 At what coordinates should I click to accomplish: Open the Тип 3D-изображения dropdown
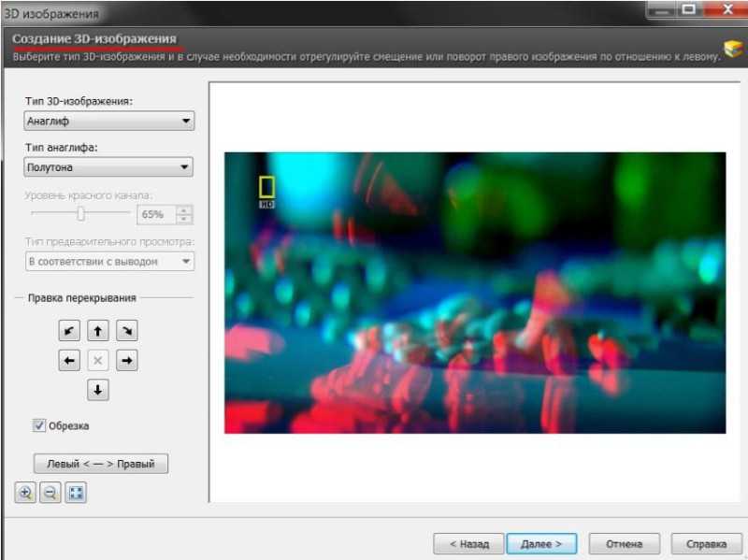(x=108, y=121)
